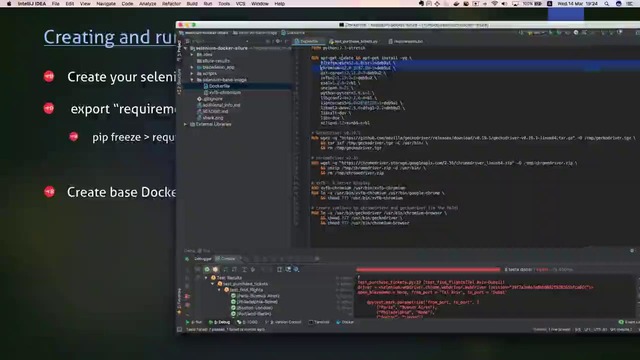Switch to the requirements.txt editor tab
Image resolution: width=640 pixels, height=360 pixels.
click(406, 41)
